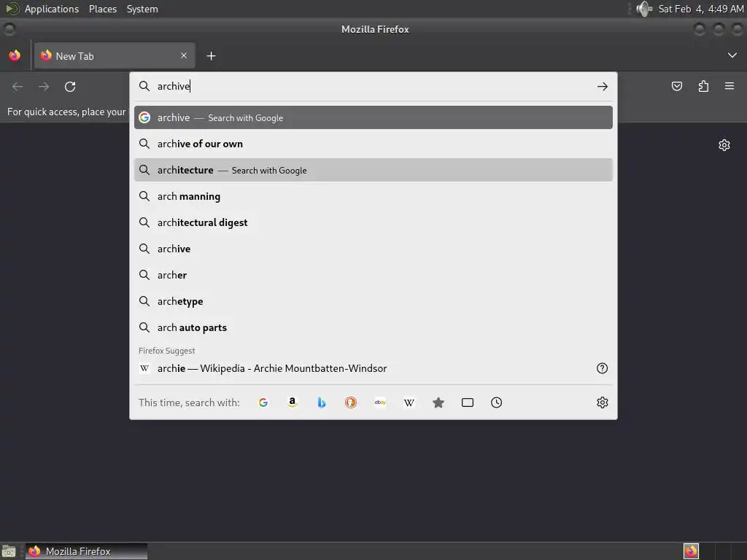The image size is (747, 560).
Task: Open the Applications menu
Action: [52, 9]
